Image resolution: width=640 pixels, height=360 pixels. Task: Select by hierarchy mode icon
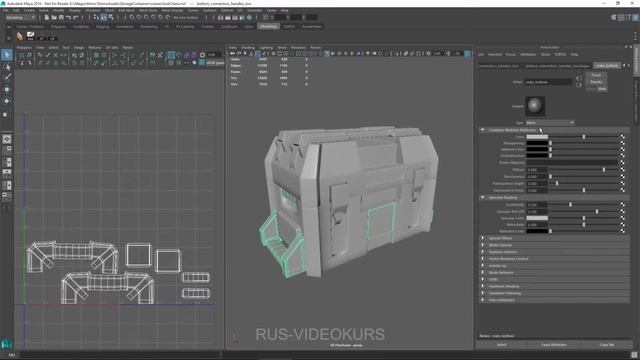[x=96, y=18]
